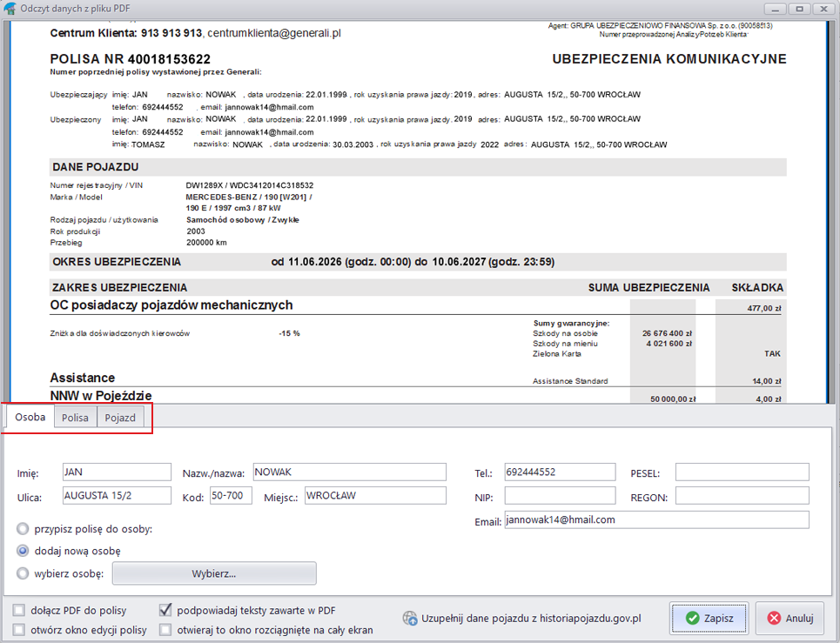Image resolution: width=840 pixels, height=643 pixels.
Task: Click the 'POLISA NR 40018153622' heading in the PDF
Action: [x=131, y=59]
